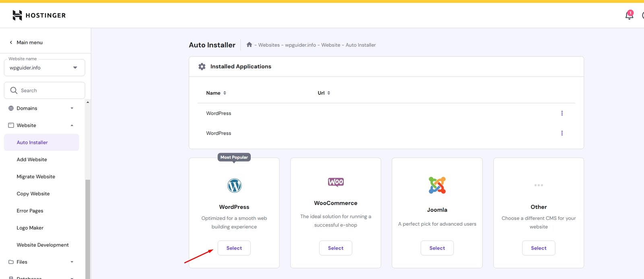
Task: Select Joomla for installation
Action: [x=437, y=248]
